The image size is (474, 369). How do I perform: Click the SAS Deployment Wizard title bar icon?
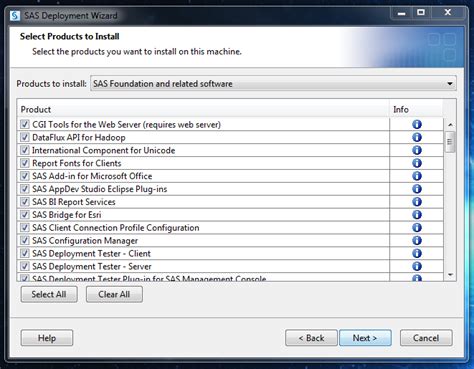coord(15,16)
